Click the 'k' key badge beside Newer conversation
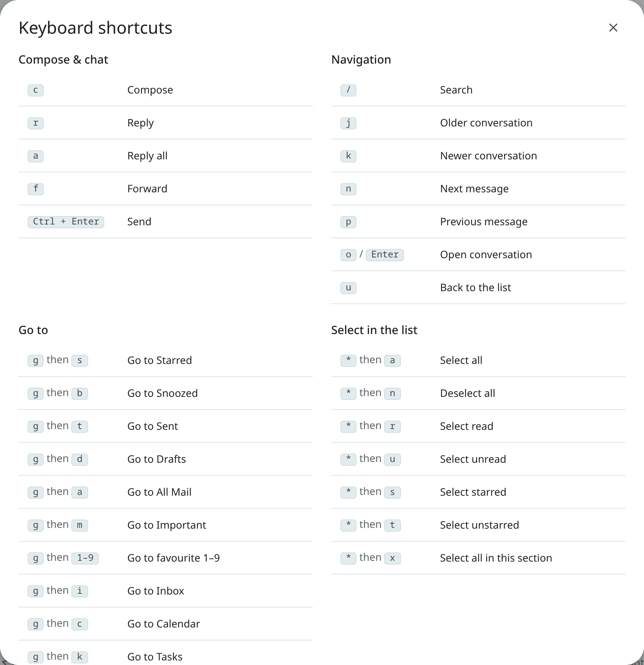The height and width of the screenshot is (665, 644). (348, 156)
